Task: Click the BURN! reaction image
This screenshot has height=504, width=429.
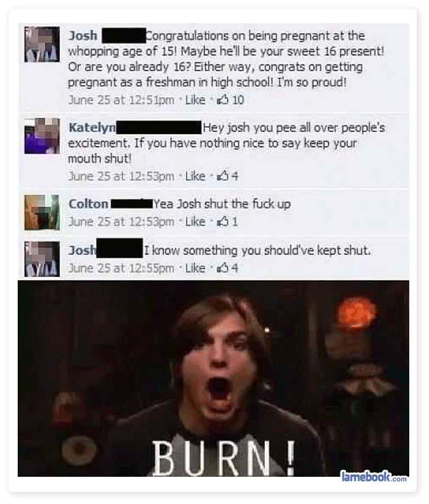Action: (x=213, y=378)
